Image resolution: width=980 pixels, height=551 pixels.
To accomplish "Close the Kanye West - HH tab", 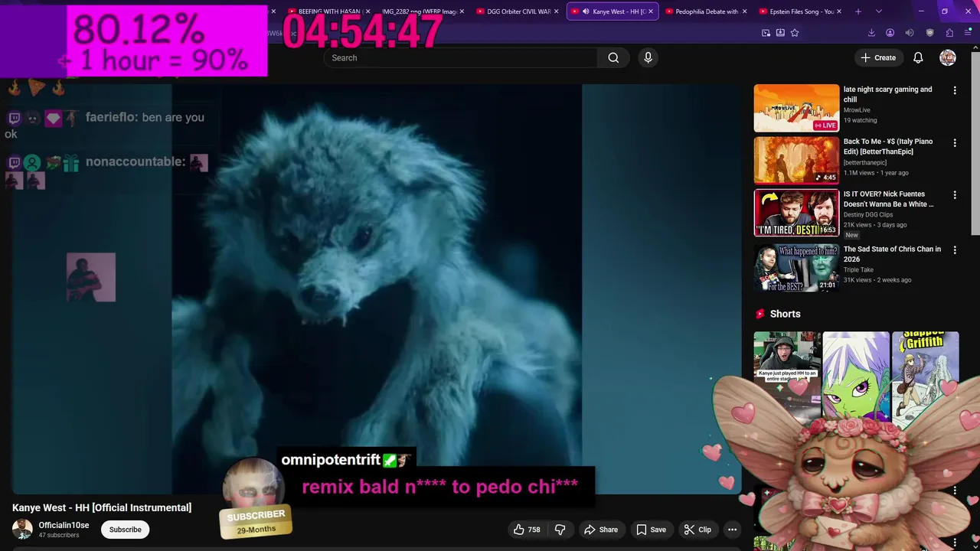I will pos(651,11).
